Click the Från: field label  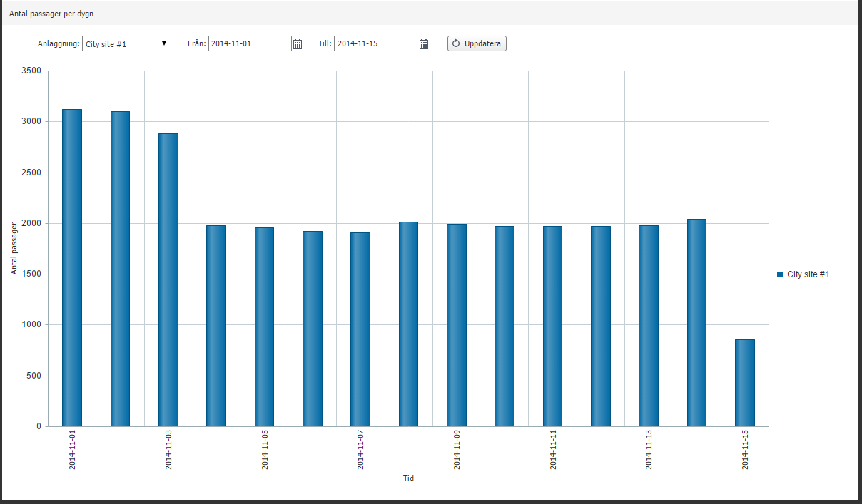(197, 43)
